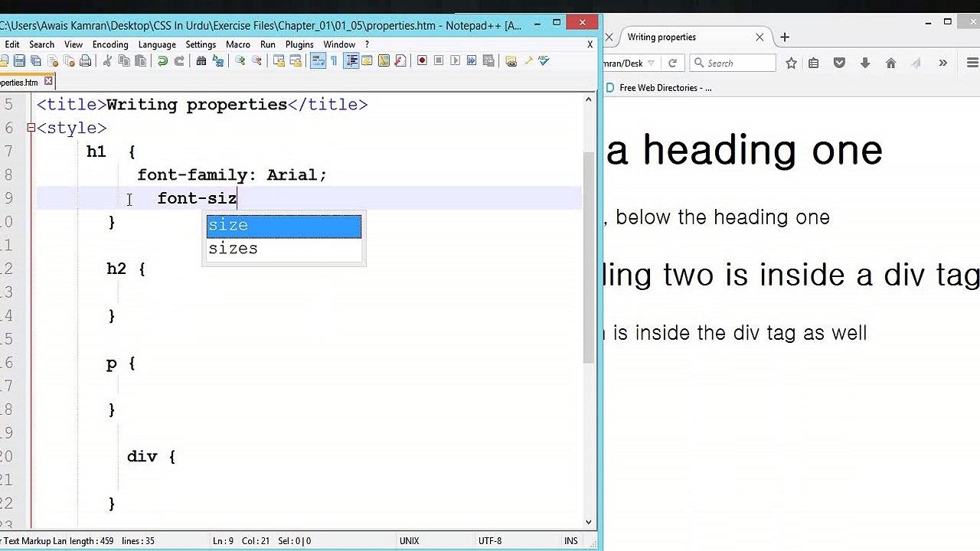
Task: Open the View menu
Action: pyautogui.click(x=73, y=44)
